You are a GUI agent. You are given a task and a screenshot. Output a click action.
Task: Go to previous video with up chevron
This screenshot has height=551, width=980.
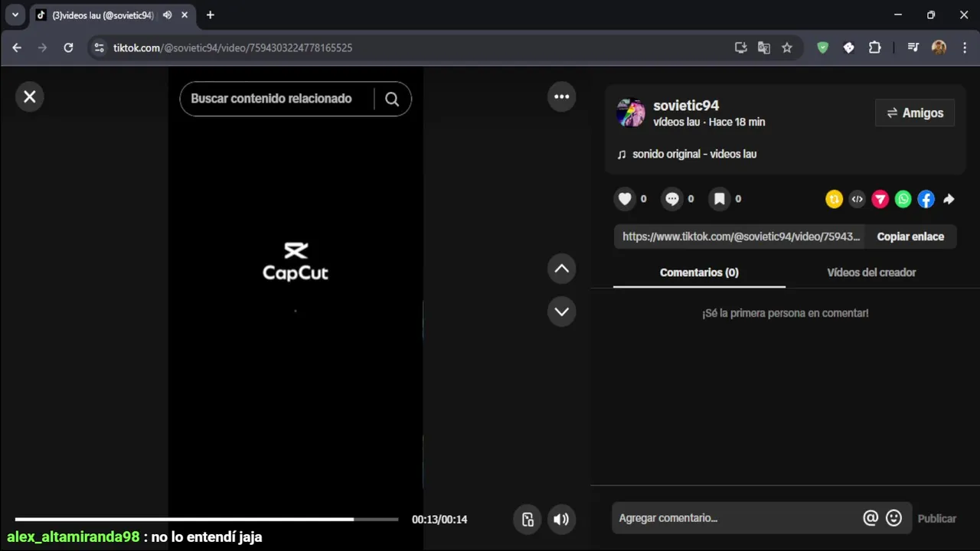pos(561,269)
